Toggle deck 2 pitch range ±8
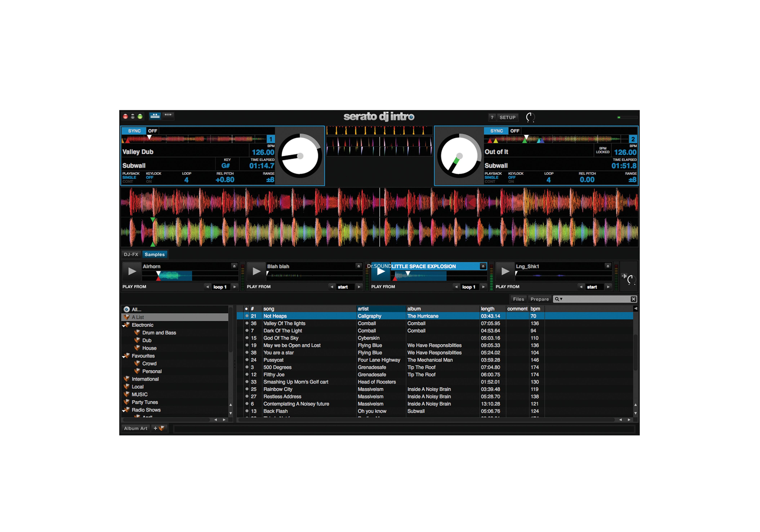 pos(632,180)
